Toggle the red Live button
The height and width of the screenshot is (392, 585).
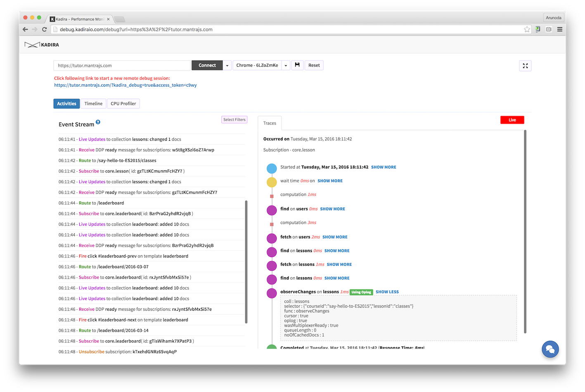tap(512, 120)
